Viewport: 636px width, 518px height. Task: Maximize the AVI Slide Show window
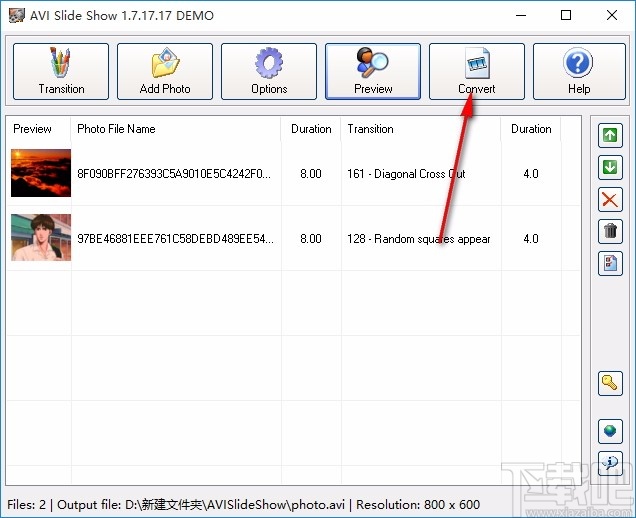(x=566, y=15)
